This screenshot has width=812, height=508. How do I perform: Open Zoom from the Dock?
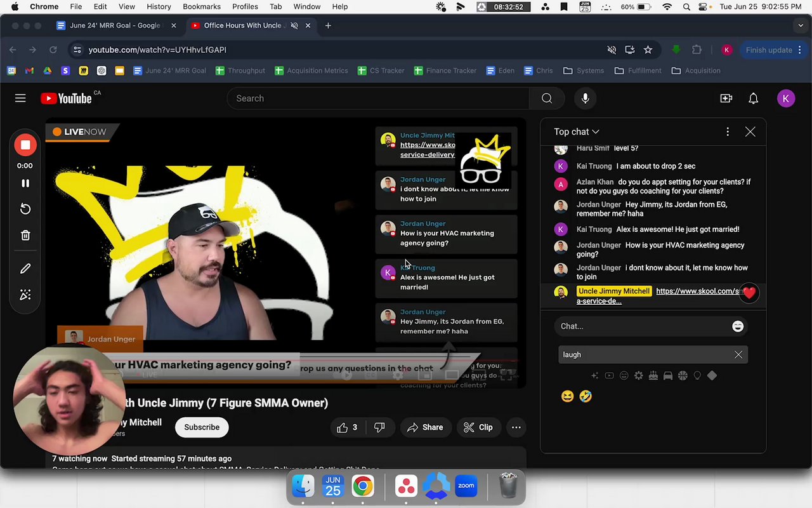pos(466,486)
